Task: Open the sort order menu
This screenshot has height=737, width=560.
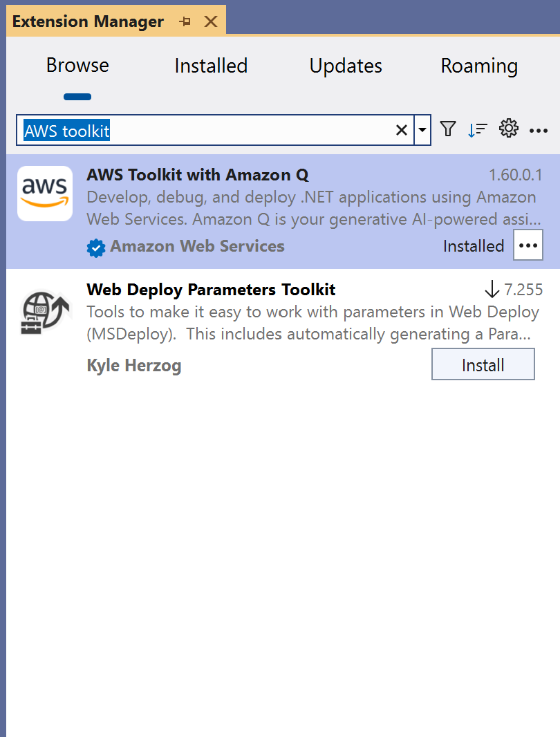Action: [478, 129]
